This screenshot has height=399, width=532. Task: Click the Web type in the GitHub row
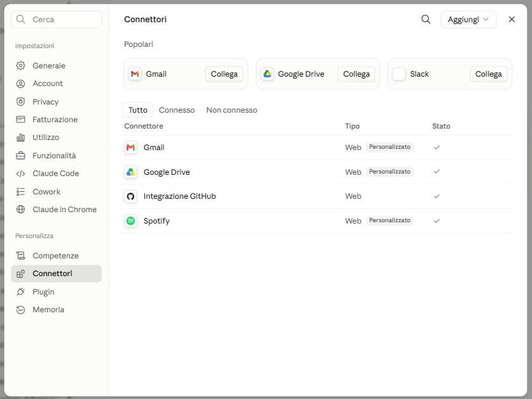tap(353, 196)
